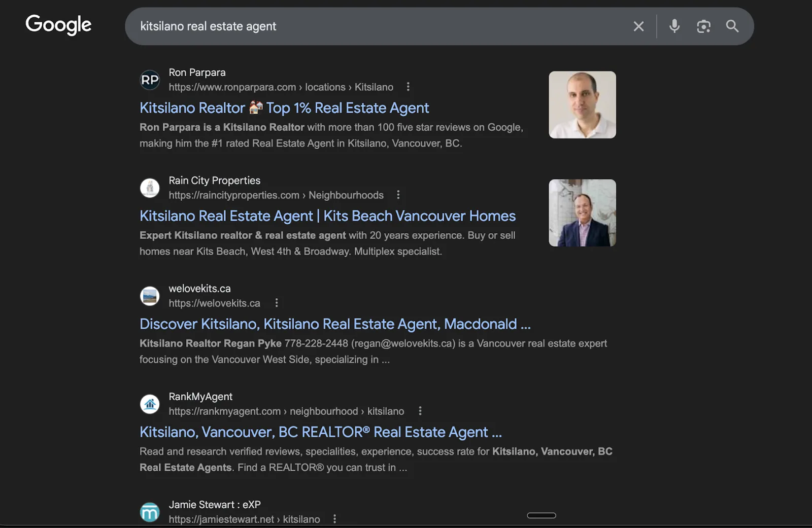Open Discover Kitsilano, Kitsilano Real Estate Agent link
Screen dimensions: 812x528
[x=335, y=324]
